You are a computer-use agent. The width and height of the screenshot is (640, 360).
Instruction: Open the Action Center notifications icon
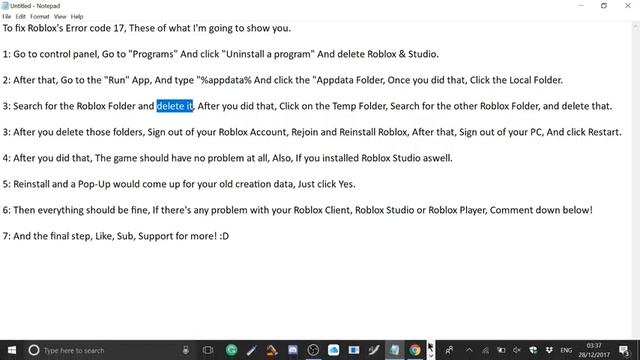click(x=624, y=350)
